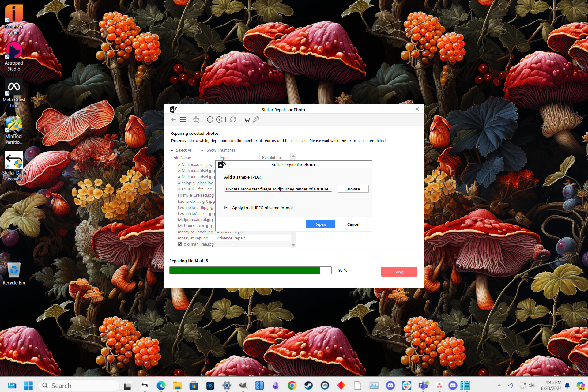Open the Advance Repair option for mossy stump.jpg
The image size is (588, 392).
pos(231,238)
